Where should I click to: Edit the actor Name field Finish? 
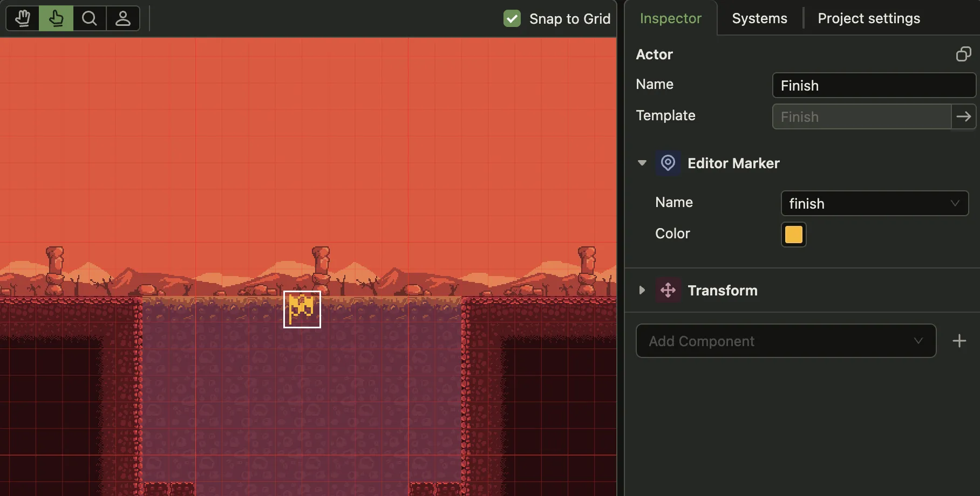pyautogui.click(x=874, y=85)
